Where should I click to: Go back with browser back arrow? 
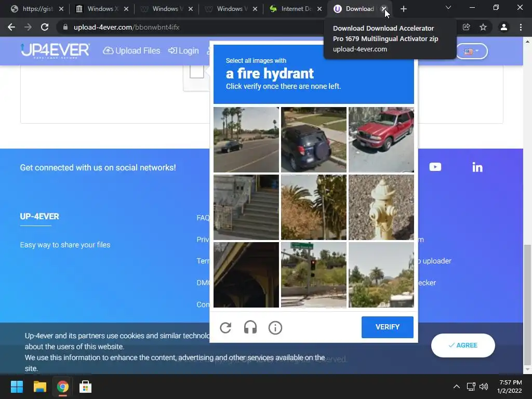pyautogui.click(x=11, y=27)
